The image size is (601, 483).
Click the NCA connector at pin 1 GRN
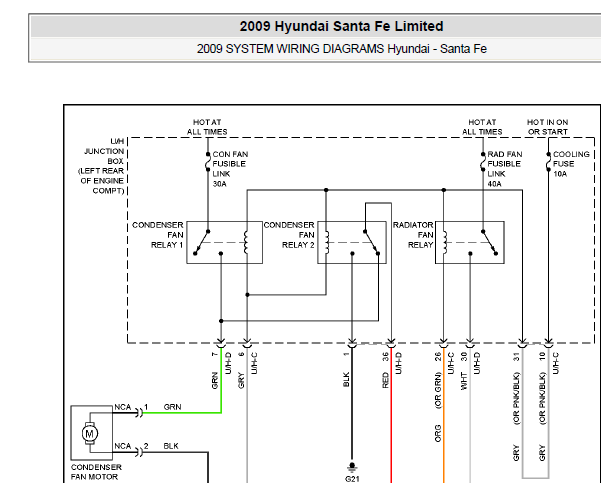[140, 413]
